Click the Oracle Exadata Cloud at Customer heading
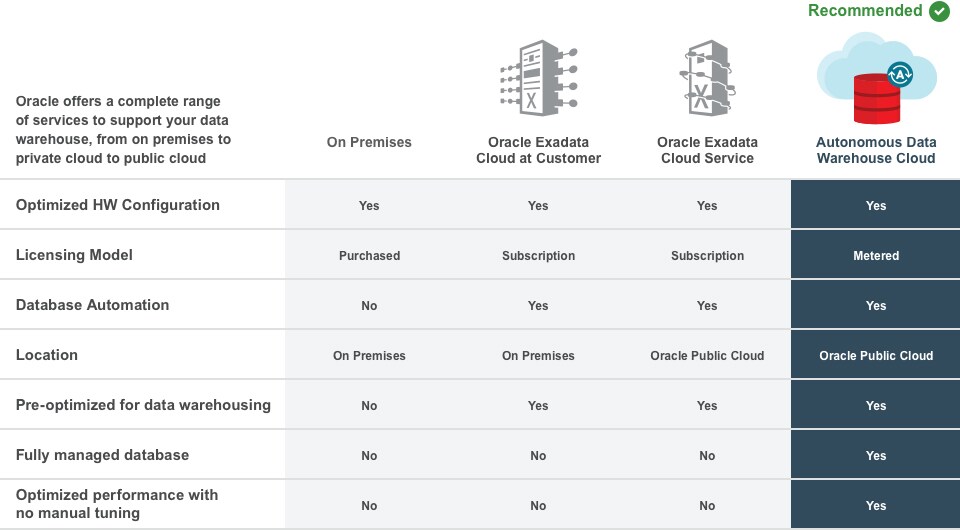The image size is (960, 530). point(538,150)
